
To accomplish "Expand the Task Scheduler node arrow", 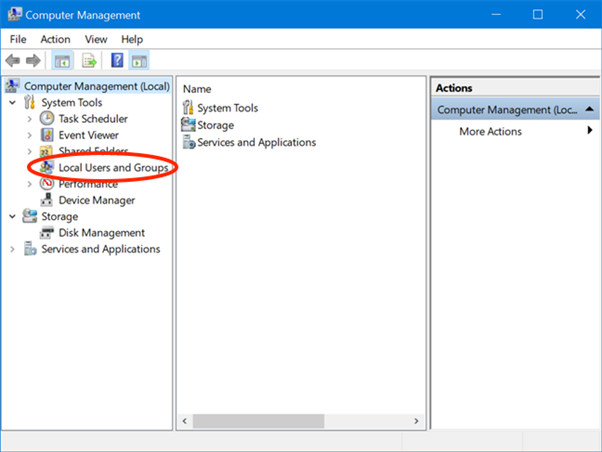I will pos(30,118).
